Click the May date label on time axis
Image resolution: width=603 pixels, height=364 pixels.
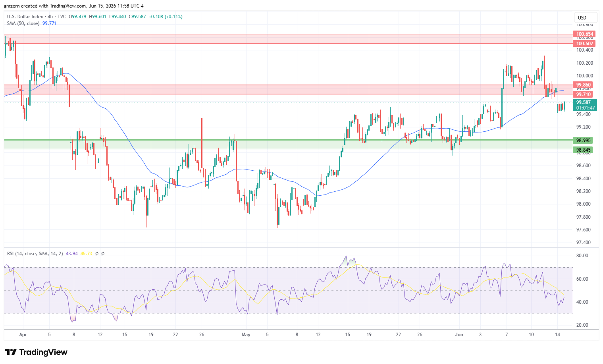246,335
